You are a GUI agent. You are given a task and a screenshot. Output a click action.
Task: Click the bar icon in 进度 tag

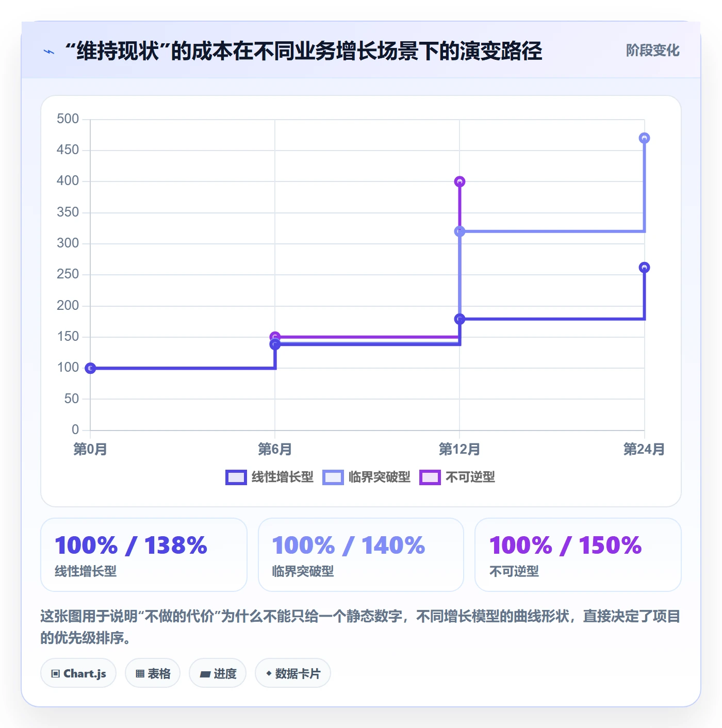click(x=205, y=674)
